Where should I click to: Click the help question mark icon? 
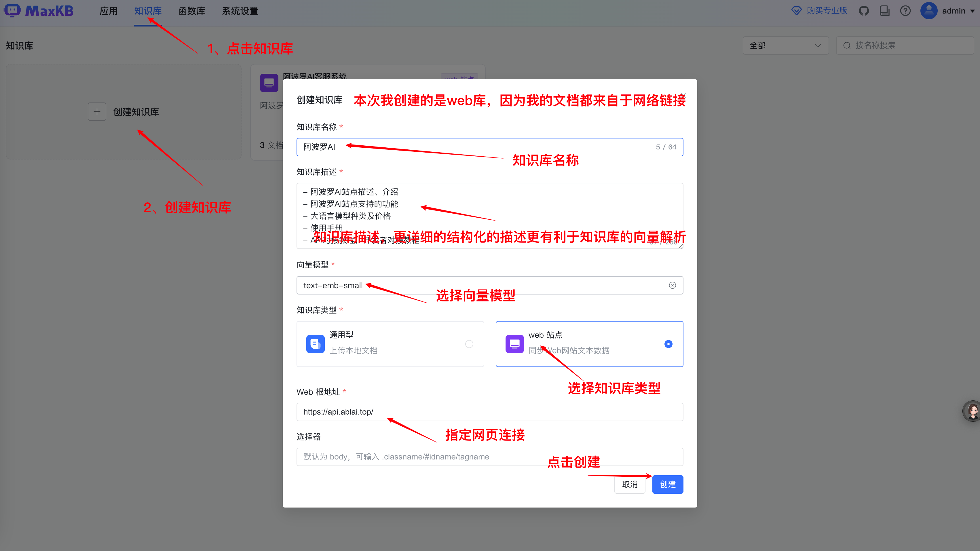tap(905, 11)
